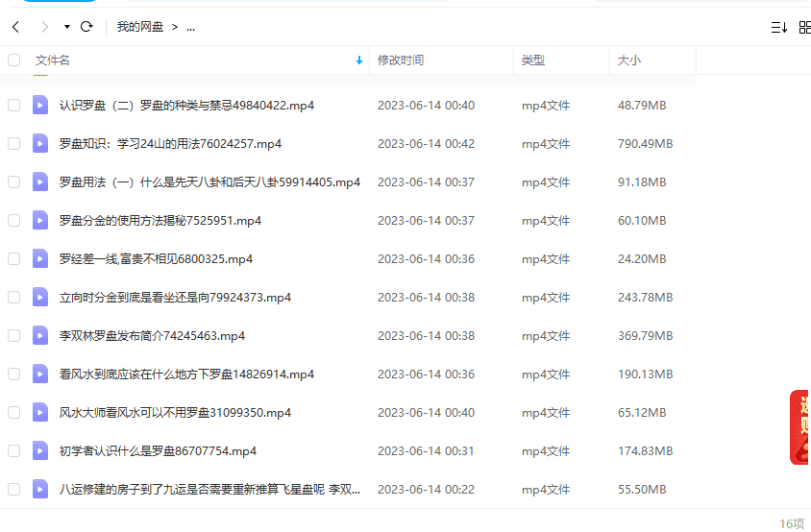Refresh the current folder listing
Image resolution: width=811 pixels, height=532 pixels.
pyautogui.click(x=86, y=27)
